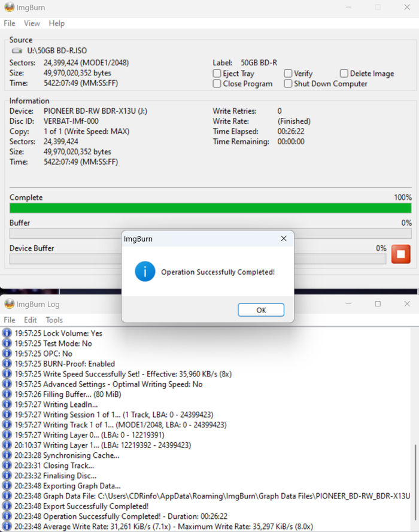Open the Edit menu in ImgBurn Log
Image resolution: width=419 pixels, height=532 pixels.
[x=30, y=320]
